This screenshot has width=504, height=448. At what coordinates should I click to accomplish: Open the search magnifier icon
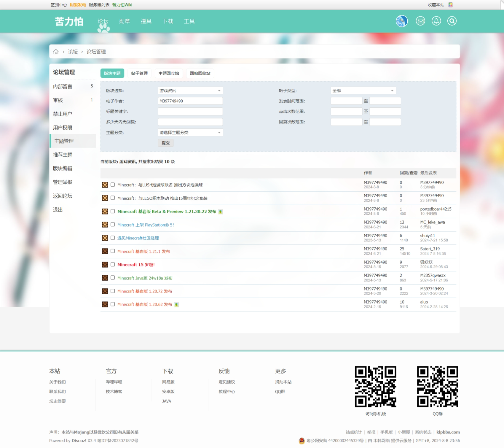pos(452,21)
